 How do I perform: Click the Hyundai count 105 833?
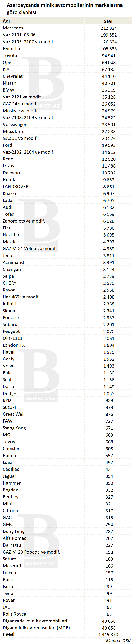[109, 49]
